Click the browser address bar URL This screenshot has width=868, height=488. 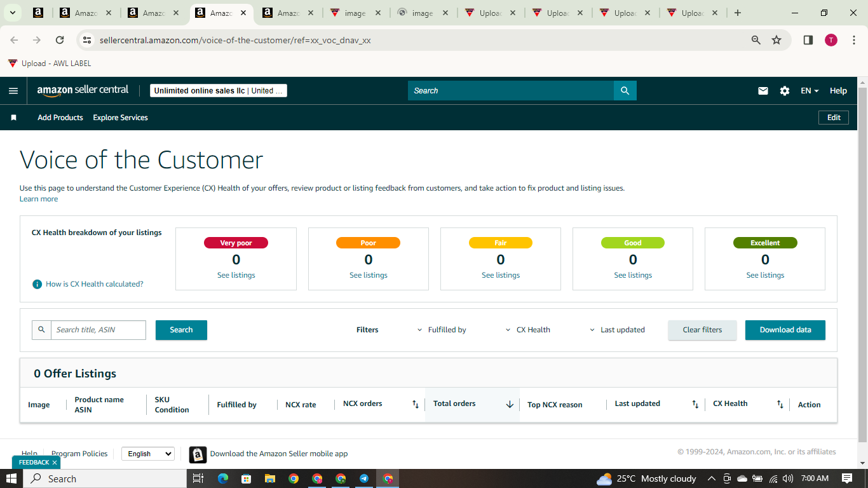(x=235, y=40)
